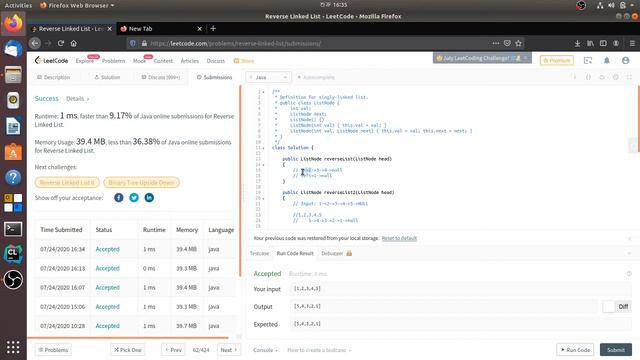Open Binary Tree Upside Down challenge
This screenshot has height=360, width=640.
[141, 182]
